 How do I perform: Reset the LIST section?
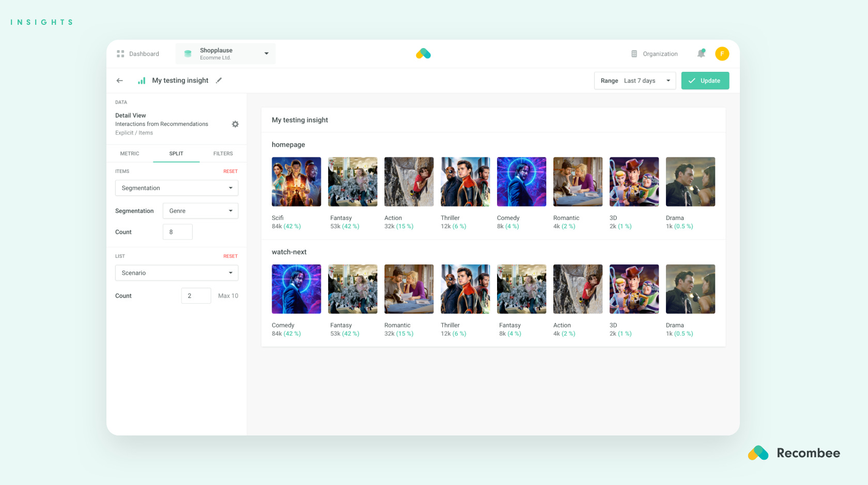pyautogui.click(x=230, y=256)
